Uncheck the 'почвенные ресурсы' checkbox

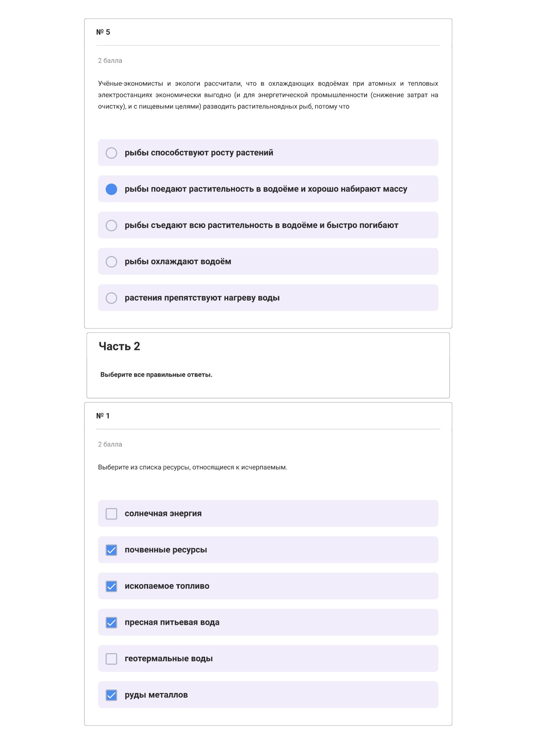[111, 550]
